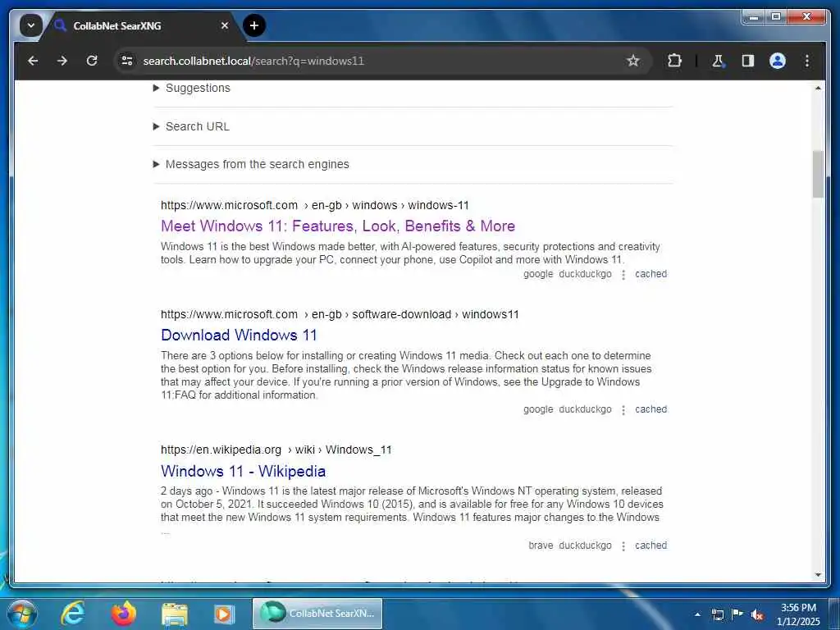The image size is (840, 630).
Task: Open the tab search dropdown
Action: coord(31,25)
